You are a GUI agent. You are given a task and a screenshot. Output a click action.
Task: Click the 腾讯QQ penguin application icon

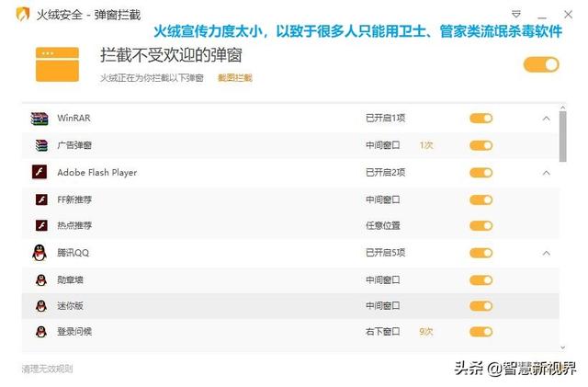click(x=40, y=253)
